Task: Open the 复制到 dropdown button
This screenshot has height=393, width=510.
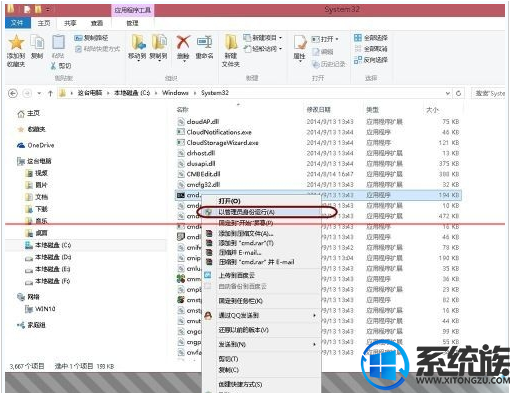Action: [158, 60]
